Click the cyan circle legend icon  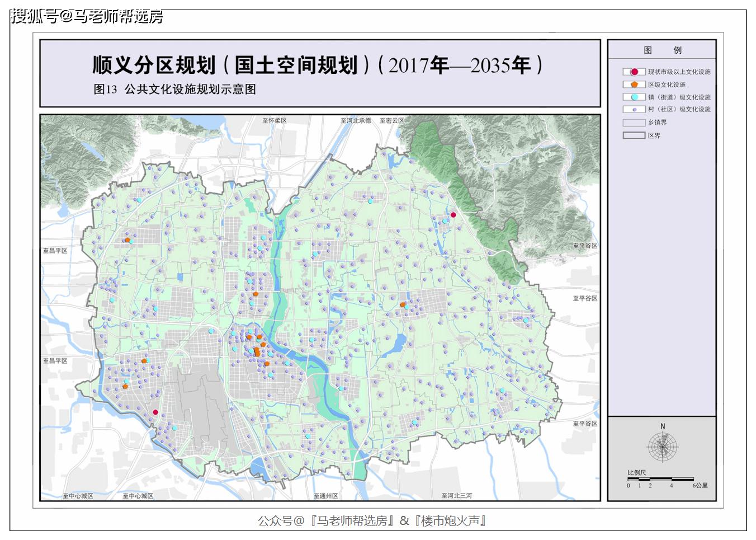click(x=634, y=97)
